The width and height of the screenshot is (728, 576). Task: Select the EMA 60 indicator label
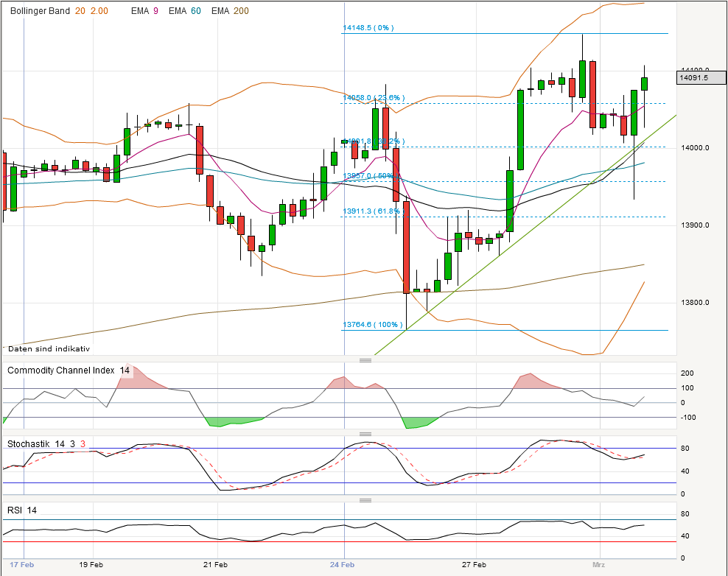[x=185, y=10]
